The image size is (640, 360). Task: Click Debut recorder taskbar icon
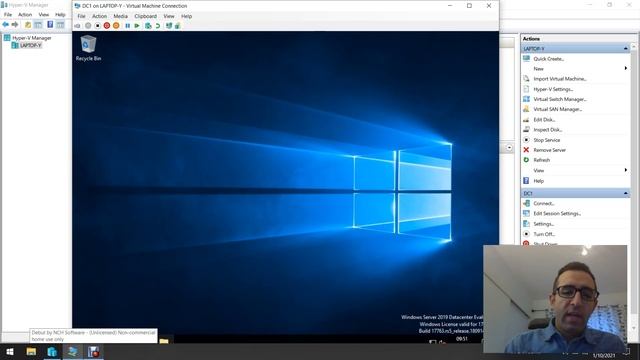click(x=93, y=352)
